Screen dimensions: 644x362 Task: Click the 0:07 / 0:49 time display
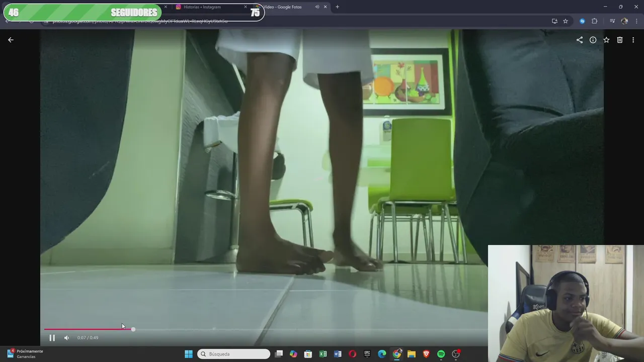click(x=88, y=338)
